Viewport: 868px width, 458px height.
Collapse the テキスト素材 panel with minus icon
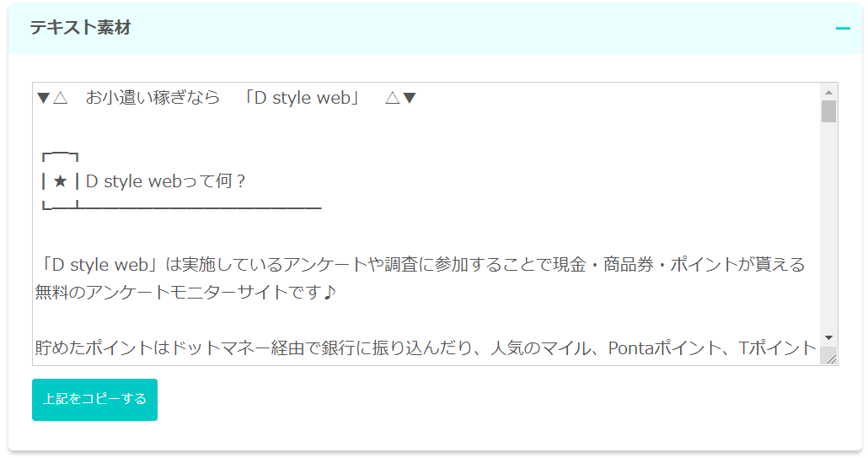(843, 28)
